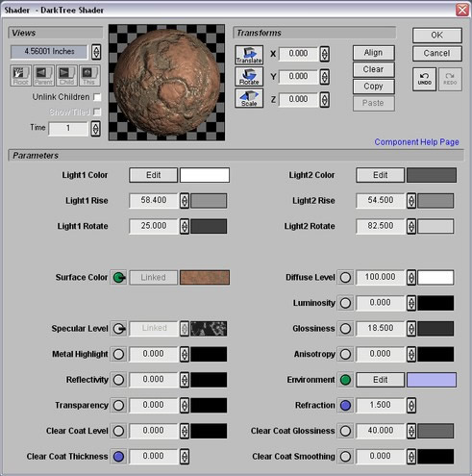Click the Parent view icon

click(x=43, y=76)
